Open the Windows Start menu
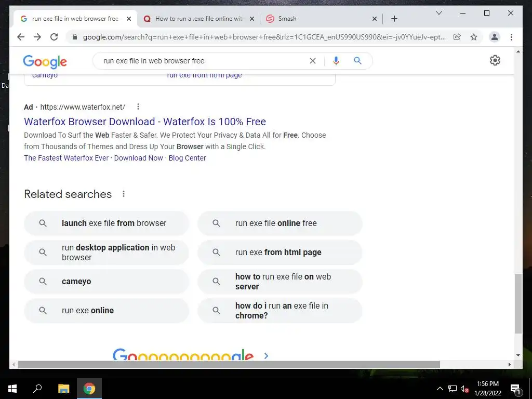The height and width of the screenshot is (399, 532). [12, 389]
